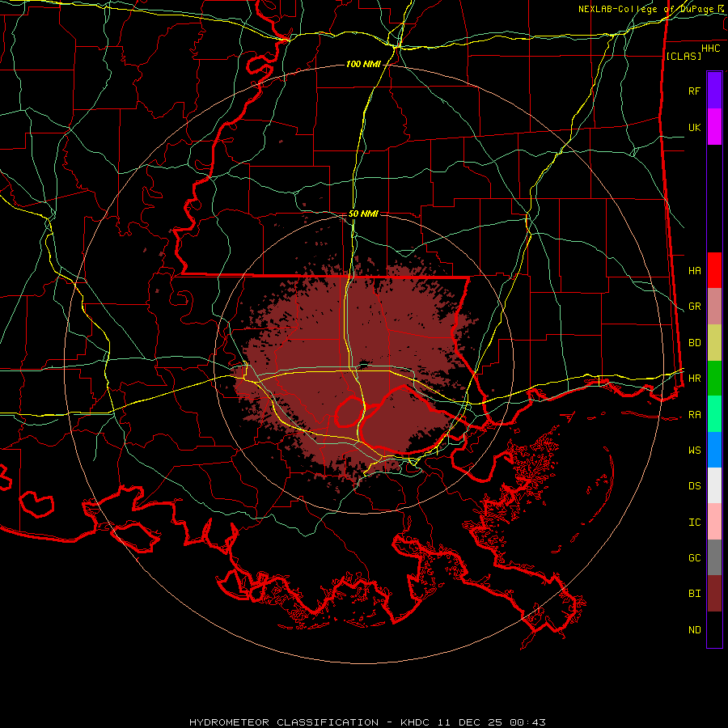Click the GR legend label
The image size is (728, 728).
[694, 307]
